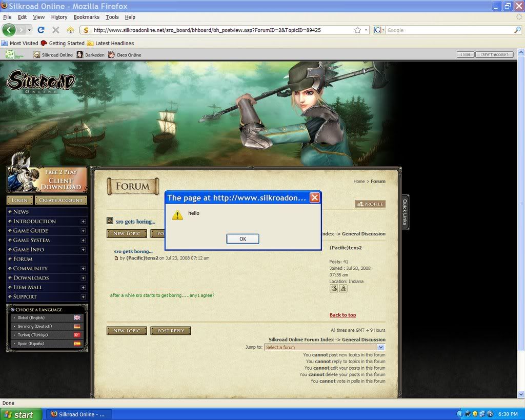Click the Silkroad Online logo

tap(41, 81)
